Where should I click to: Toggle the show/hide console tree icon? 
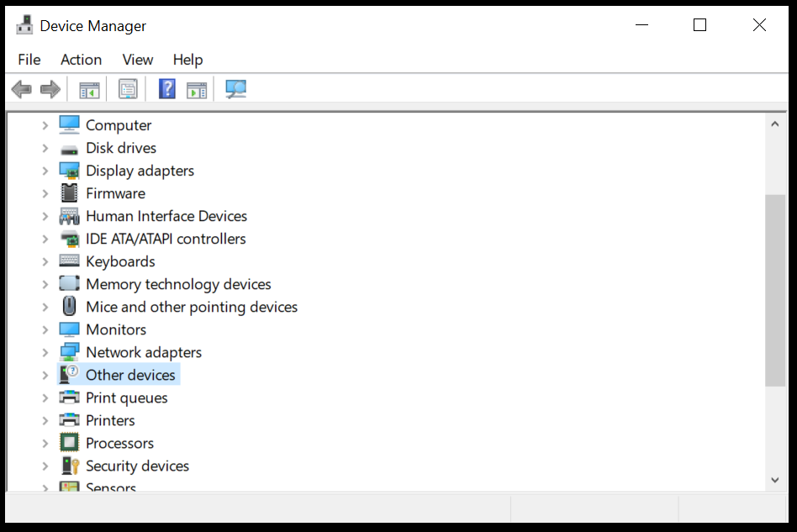point(89,90)
